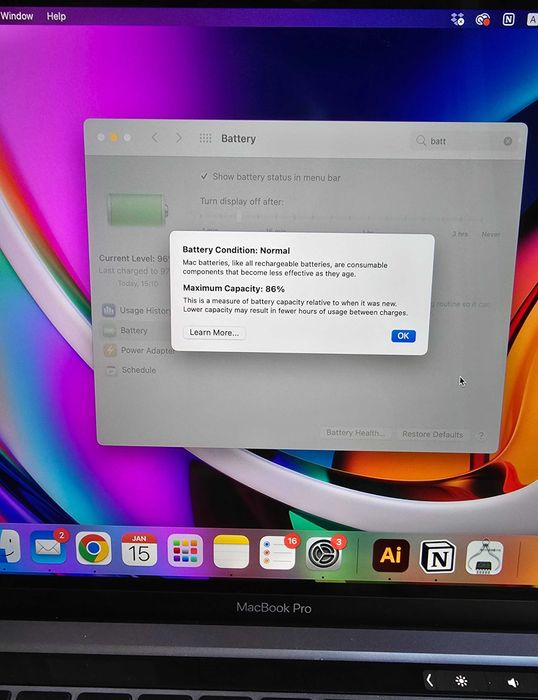Launch Google Chrome from the Dock

(93, 548)
